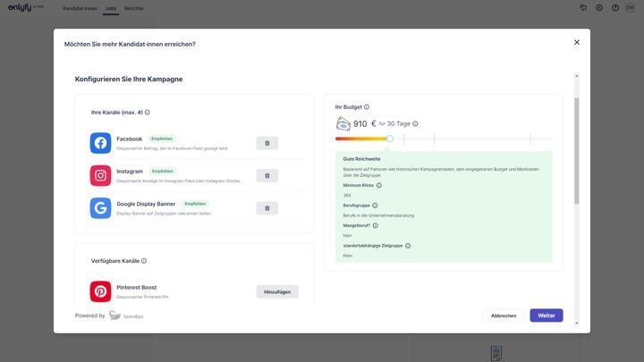The image size is (644, 362).
Task: Show info for Ihre Kanäle (max. 4)
Action: coord(148,113)
